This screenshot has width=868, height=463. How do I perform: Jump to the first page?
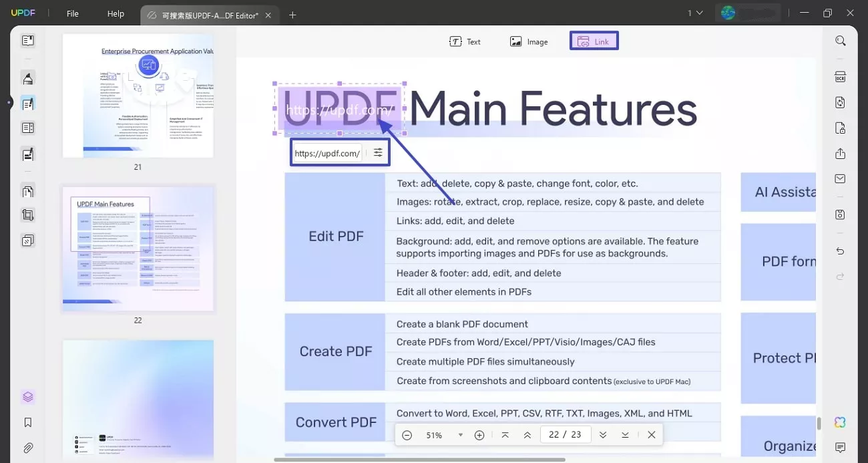[x=505, y=435]
